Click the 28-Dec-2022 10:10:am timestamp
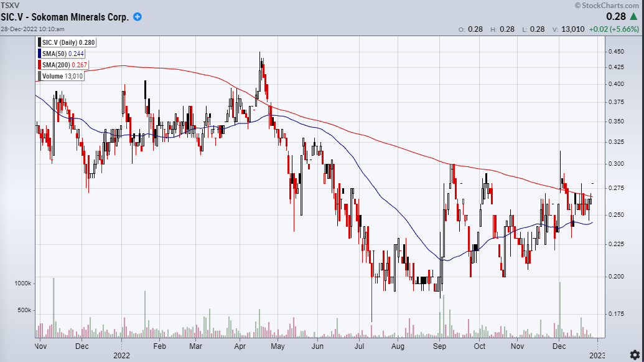This screenshot has height=362, width=644. [x=32, y=29]
